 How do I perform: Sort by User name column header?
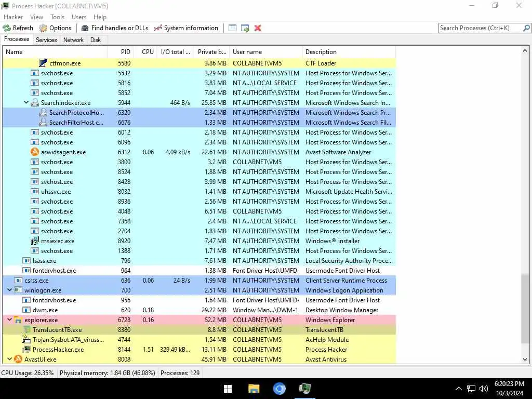click(265, 52)
